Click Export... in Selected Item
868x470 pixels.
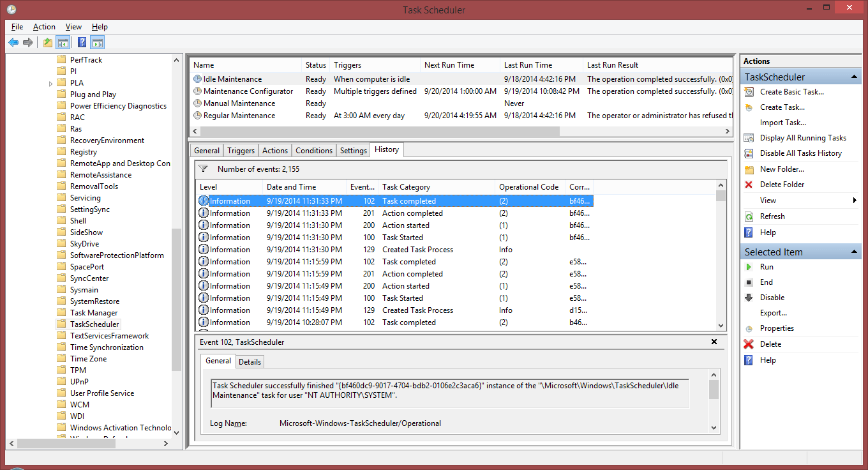[774, 313]
